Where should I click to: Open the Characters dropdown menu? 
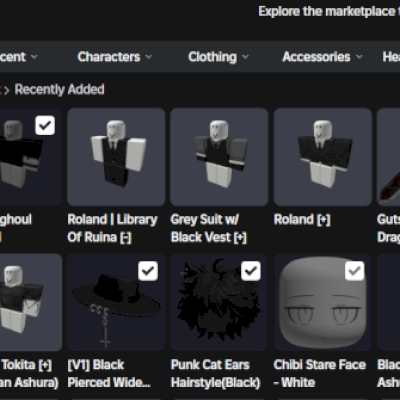(x=115, y=57)
